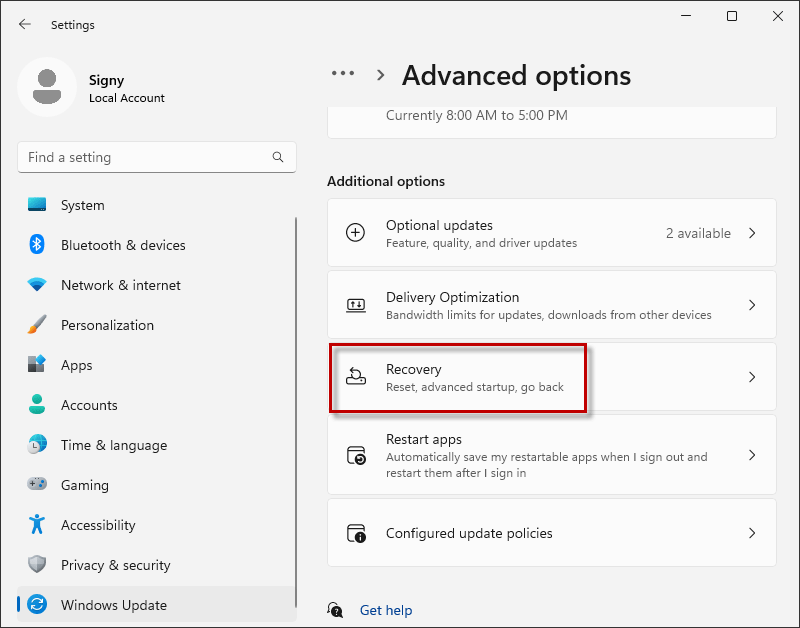Open Personalization settings
Image resolution: width=800 pixels, height=628 pixels.
coord(156,325)
